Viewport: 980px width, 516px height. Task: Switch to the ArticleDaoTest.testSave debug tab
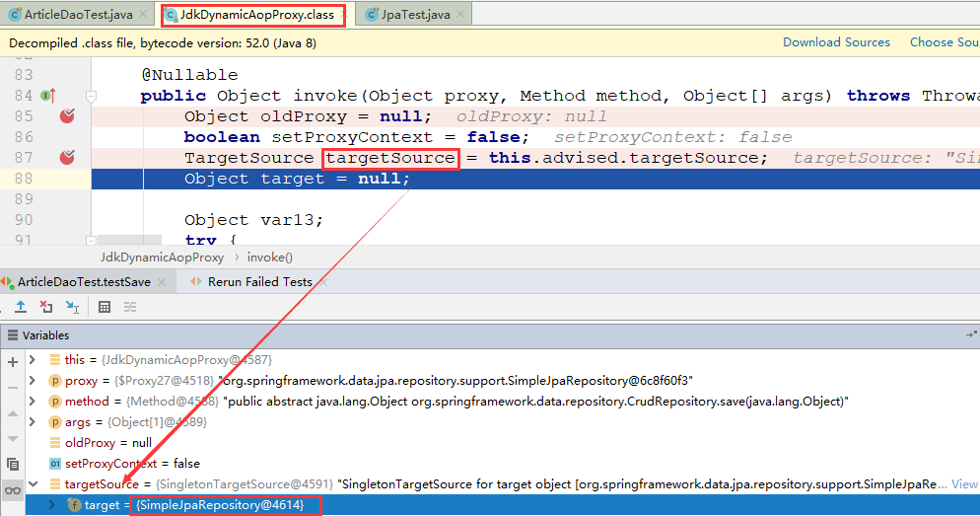coord(84,282)
